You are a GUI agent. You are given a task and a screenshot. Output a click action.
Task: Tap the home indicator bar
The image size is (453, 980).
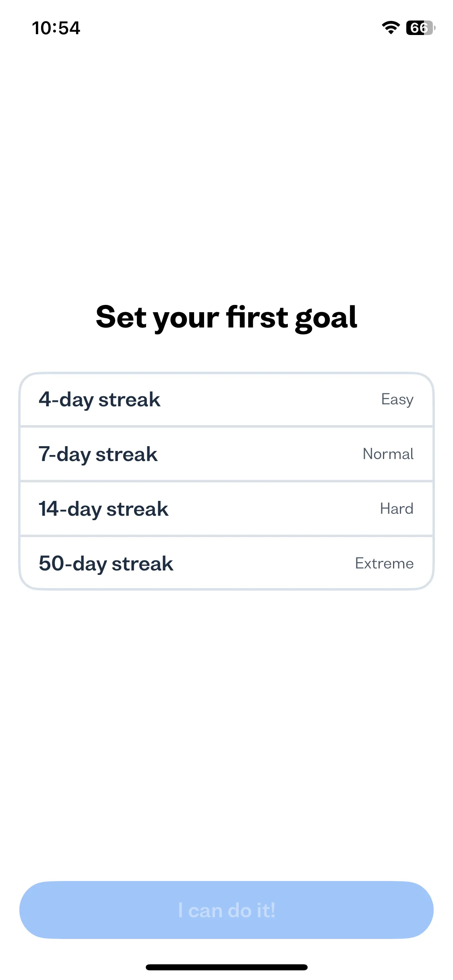(x=226, y=967)
